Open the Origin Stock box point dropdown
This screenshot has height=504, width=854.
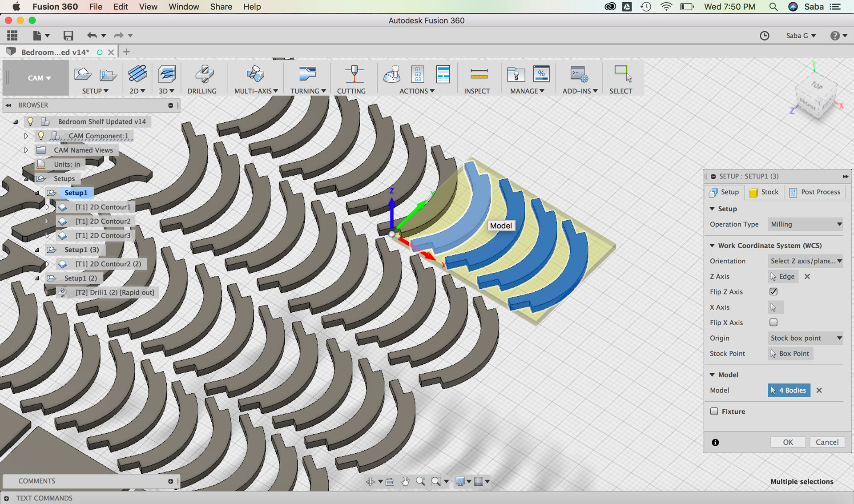[806, 338]
